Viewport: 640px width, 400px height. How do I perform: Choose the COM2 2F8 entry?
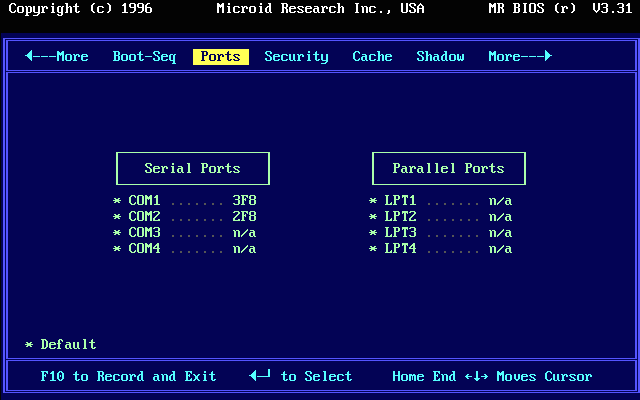184,216
